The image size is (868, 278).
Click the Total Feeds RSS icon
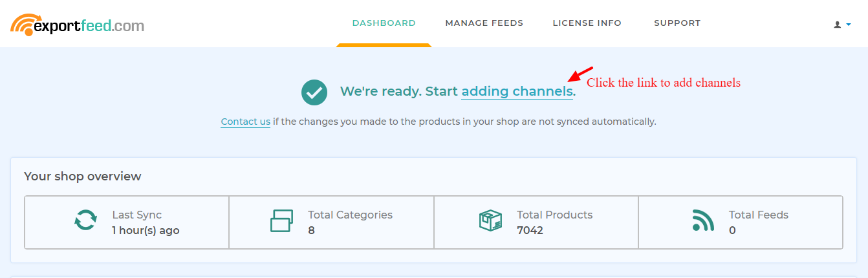pos(703,220)
